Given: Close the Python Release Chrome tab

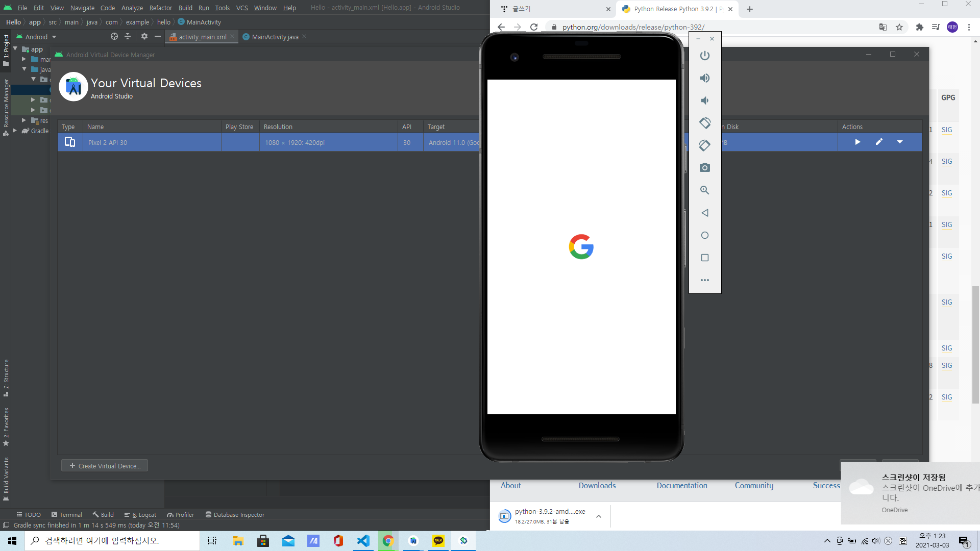Looking at the screenshot, I should click(x=730, y=9).
